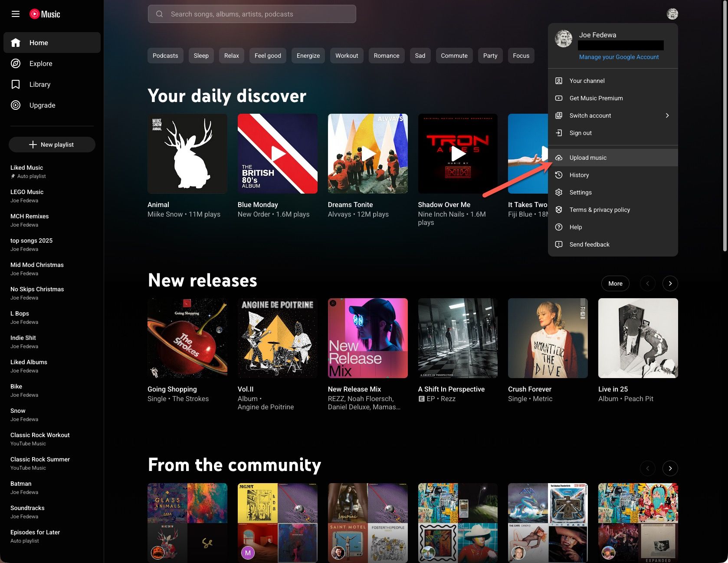Click the Upgrade icon in sidebar

coord(16,105)
